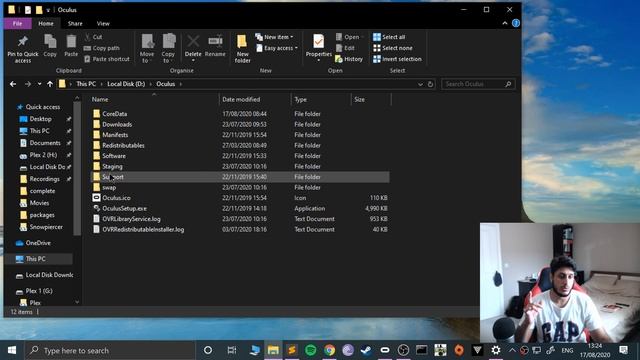
Task: Open the File menu tab
Action: click(18, 23)
